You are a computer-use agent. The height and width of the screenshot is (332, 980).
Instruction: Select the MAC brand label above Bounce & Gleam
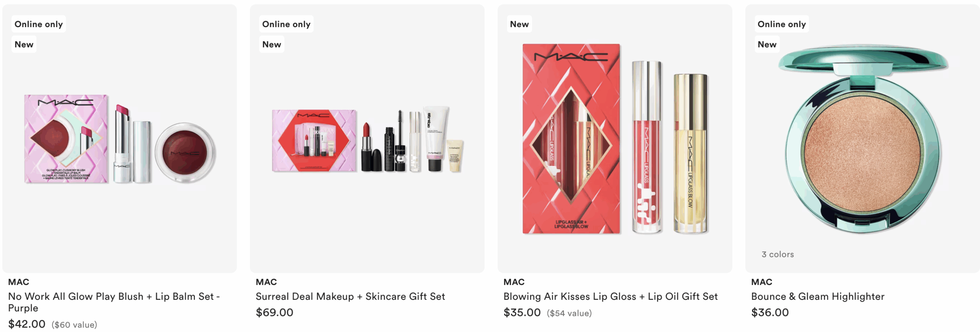coord(761,282)
